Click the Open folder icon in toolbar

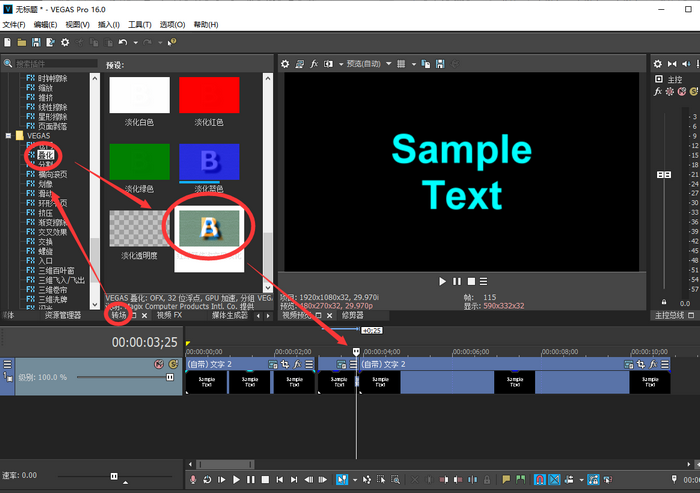tap(21, 42)
